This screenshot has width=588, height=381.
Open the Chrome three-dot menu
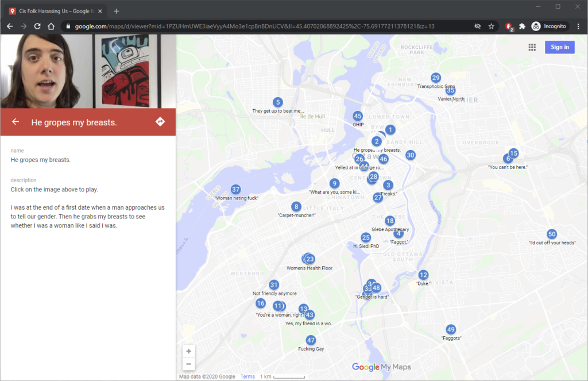pos(578,26)
